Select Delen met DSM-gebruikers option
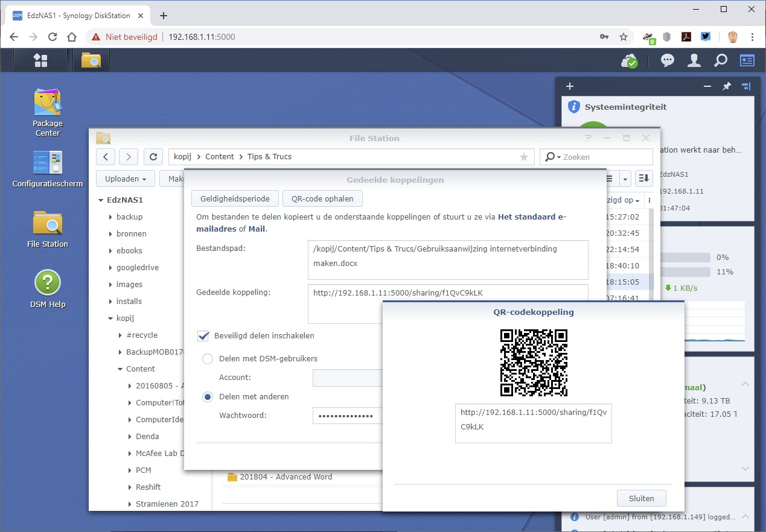 click(208, 359)
